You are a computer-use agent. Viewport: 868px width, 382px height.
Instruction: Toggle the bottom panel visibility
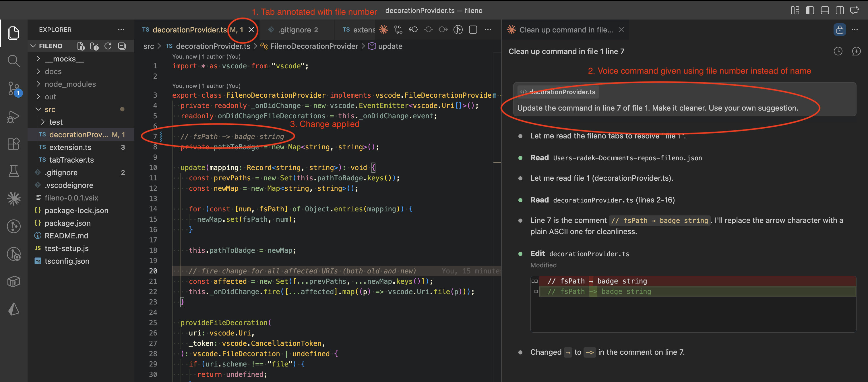[x=825, y=10]
